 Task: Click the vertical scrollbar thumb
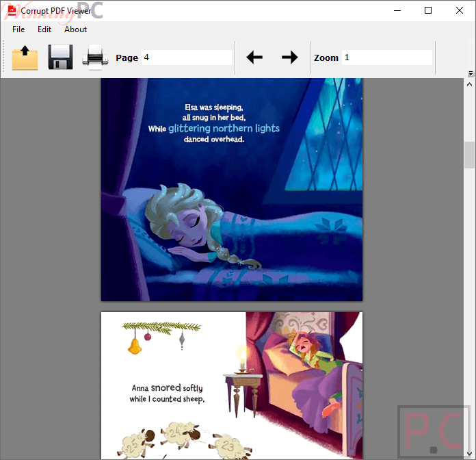click(469, 155)
